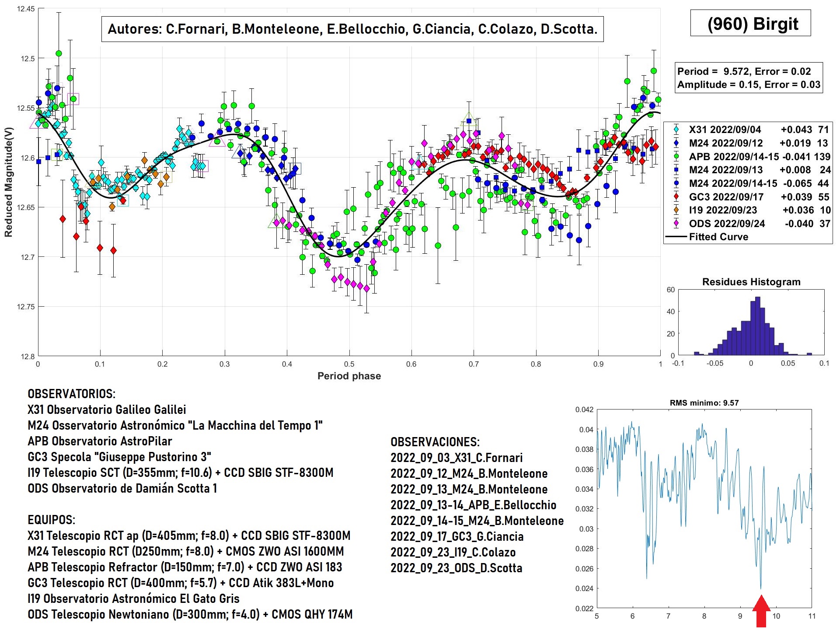Viewport: 840px width, 637px height.
Task: Click the 'APB Telescopio Refractor' equipment line
Action: point(185,567)
